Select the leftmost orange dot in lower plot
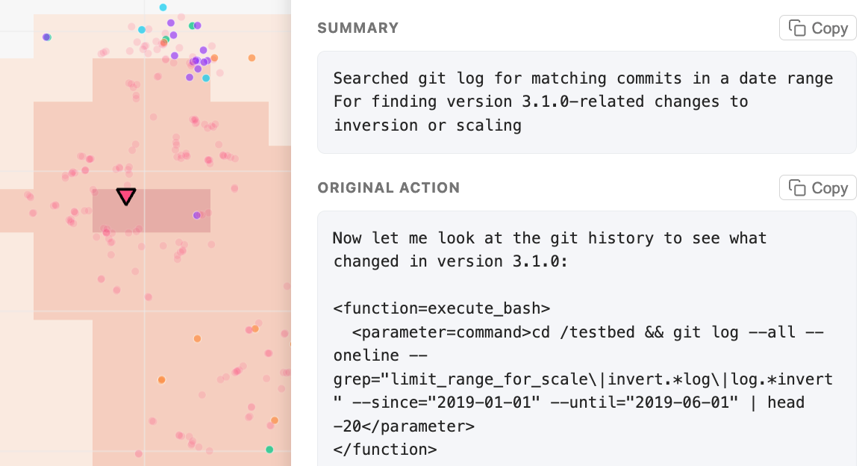 (x=161, y=380)
